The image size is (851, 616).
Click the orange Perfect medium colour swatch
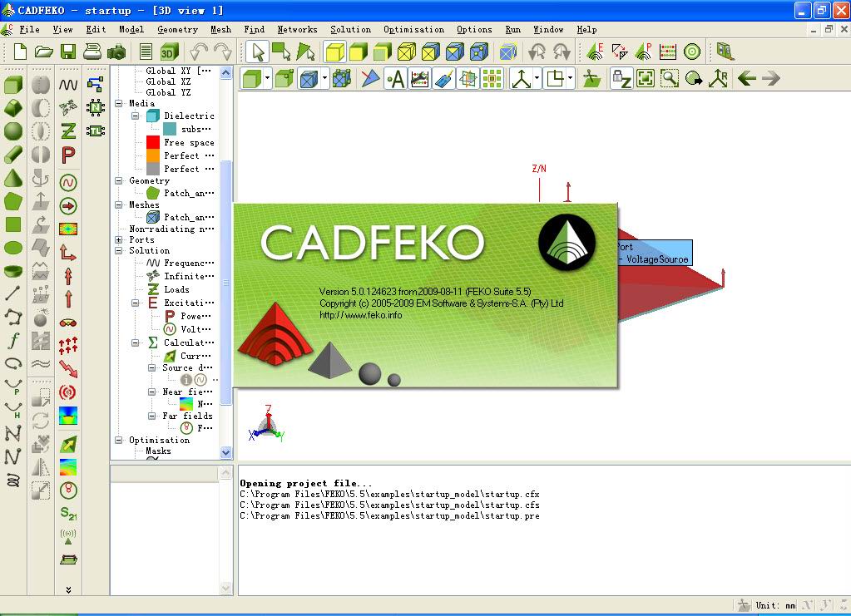click(x=153, y=155)
